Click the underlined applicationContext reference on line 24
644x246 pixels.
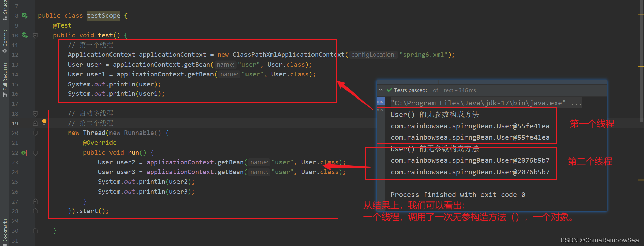[180, 172]
